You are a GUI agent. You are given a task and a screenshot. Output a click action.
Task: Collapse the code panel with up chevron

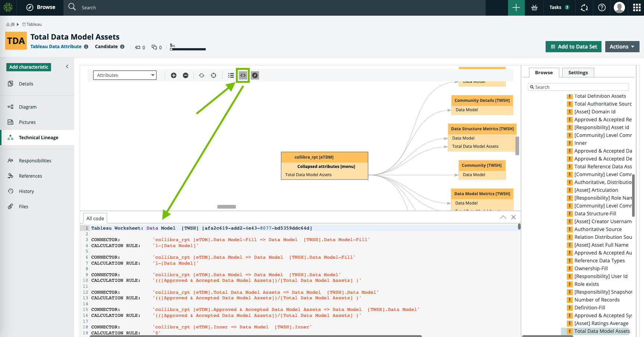(x=503, y=217)
